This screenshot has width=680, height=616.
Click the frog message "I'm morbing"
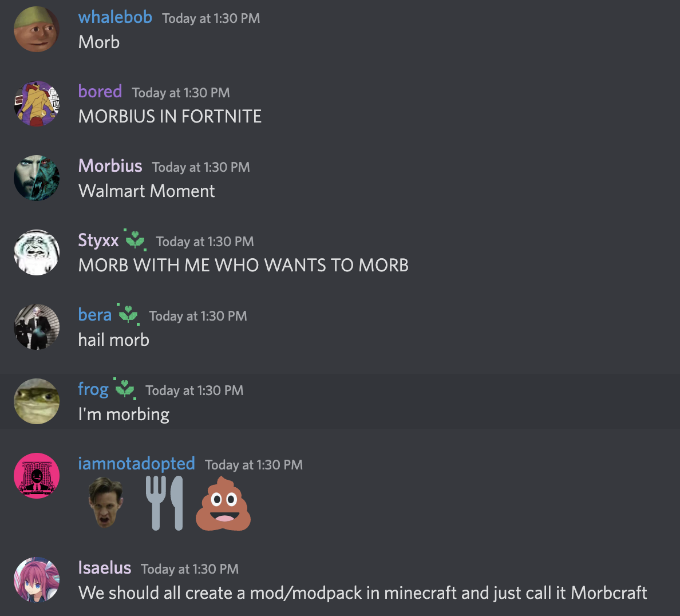(124, 414)
